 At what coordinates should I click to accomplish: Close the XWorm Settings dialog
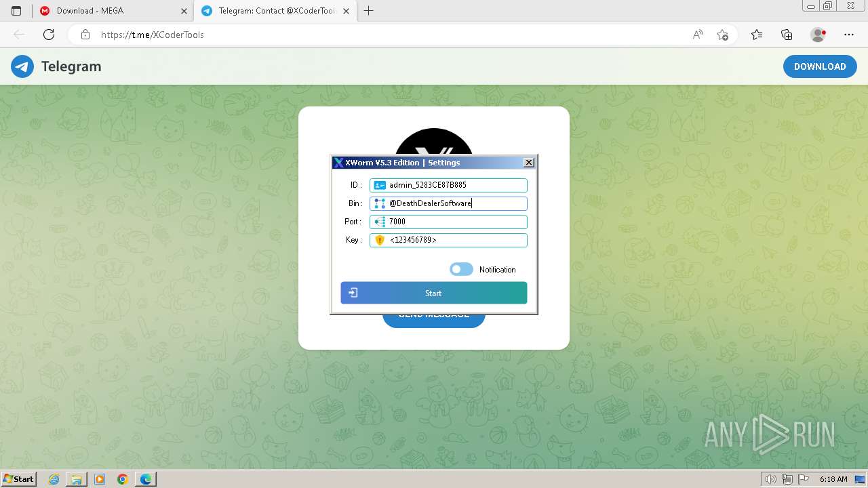[x=529, y=163]
